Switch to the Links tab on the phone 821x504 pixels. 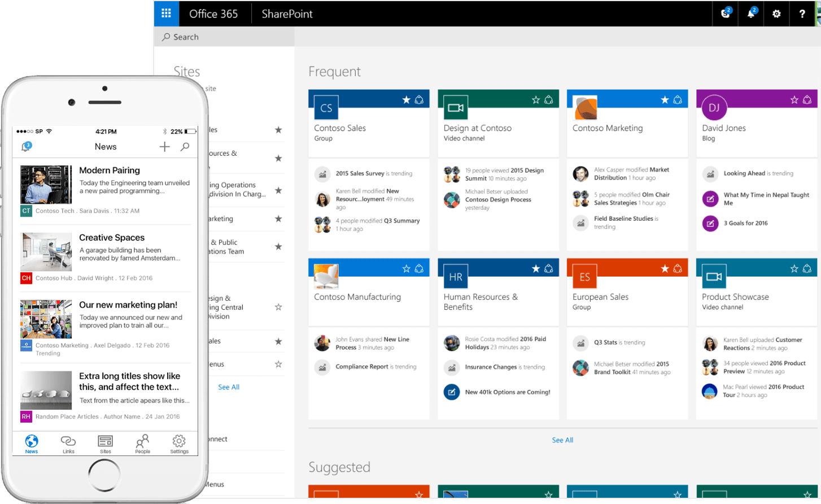click(x=68, y=444)
